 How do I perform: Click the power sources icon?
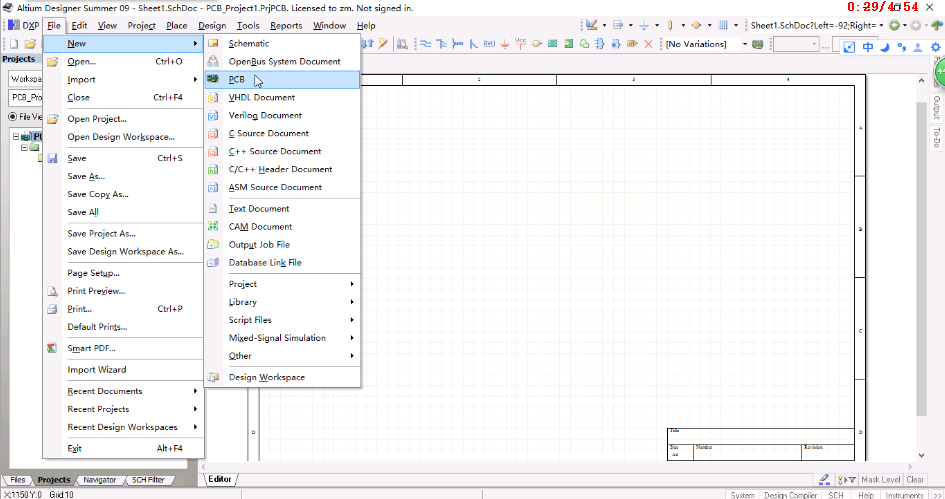(644, 25)
